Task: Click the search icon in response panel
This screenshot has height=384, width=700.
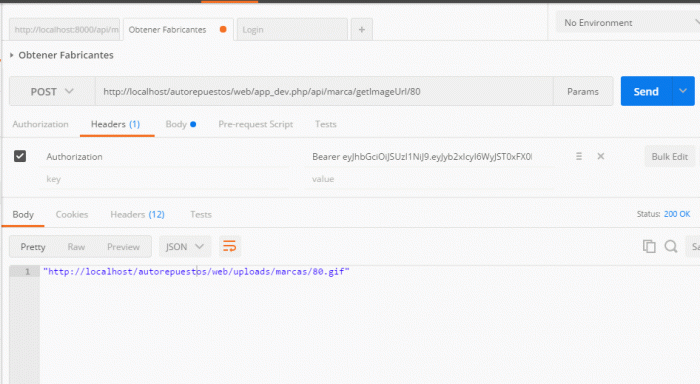Action: coord(671,246)
